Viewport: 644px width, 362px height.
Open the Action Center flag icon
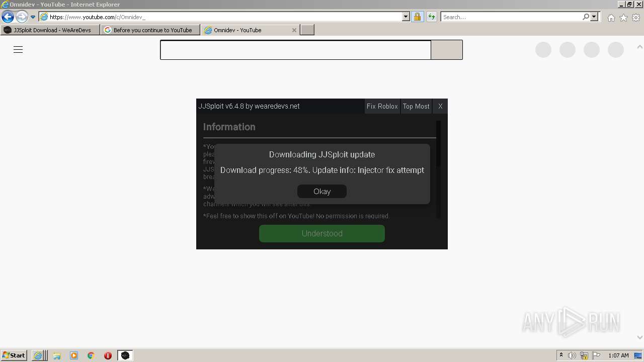(x=596, y=355)
